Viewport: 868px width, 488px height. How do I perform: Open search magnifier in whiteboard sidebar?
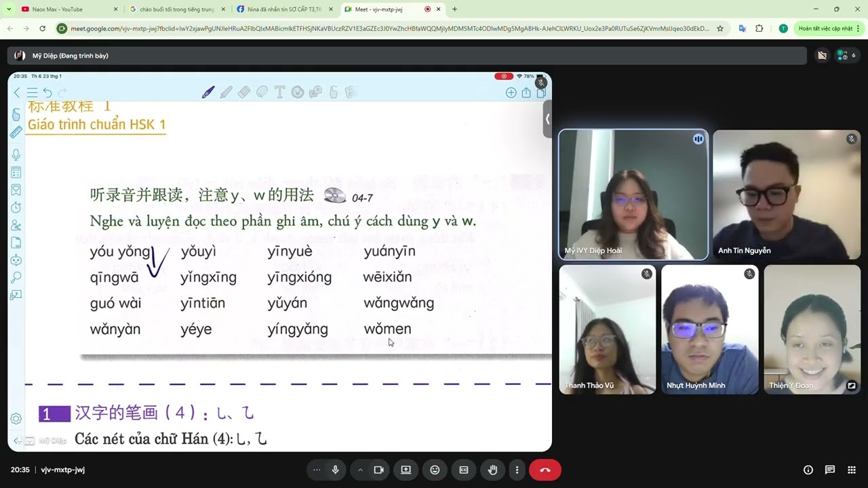(x=16, y=277)
